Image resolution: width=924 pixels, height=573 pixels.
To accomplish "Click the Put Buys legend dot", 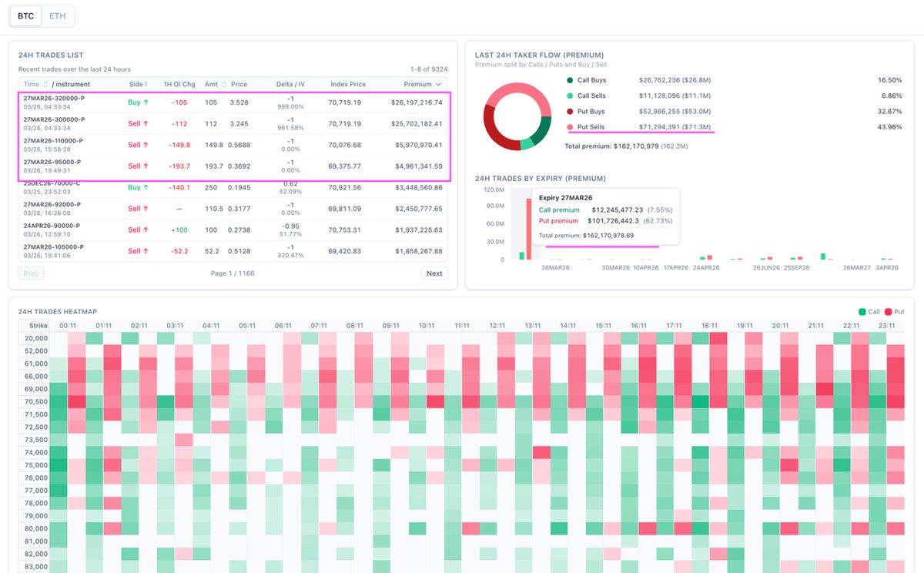I will point(570,111).
